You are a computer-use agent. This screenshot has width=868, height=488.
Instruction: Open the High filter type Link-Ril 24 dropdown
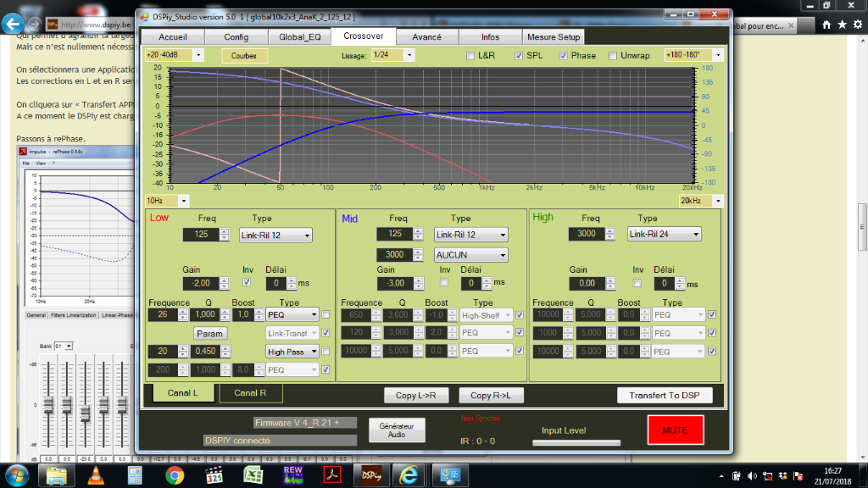664,234
